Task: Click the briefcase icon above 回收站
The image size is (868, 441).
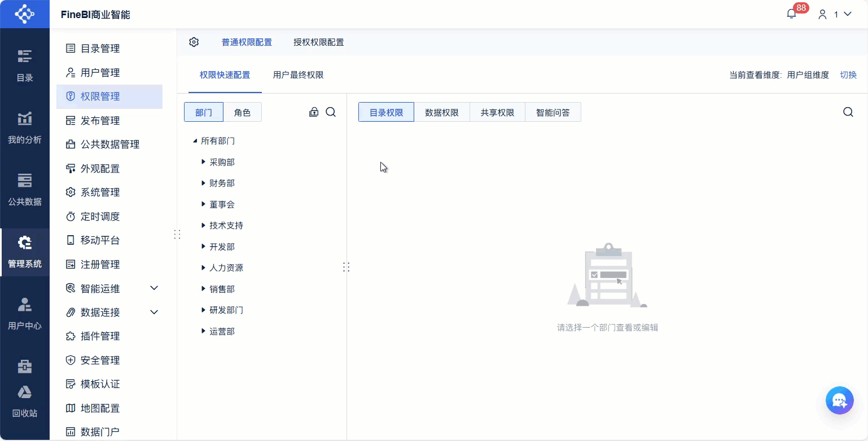Action: pos(25,367)
